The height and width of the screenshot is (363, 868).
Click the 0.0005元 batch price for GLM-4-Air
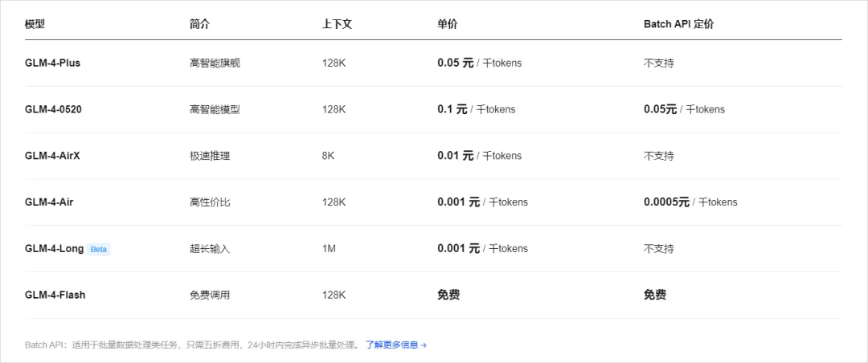click(666, 202)
